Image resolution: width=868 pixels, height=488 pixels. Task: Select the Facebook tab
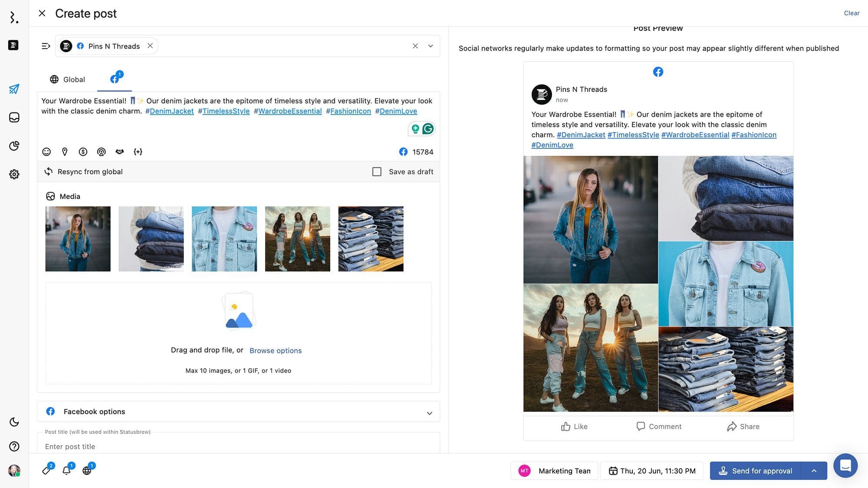coord(115,79)
